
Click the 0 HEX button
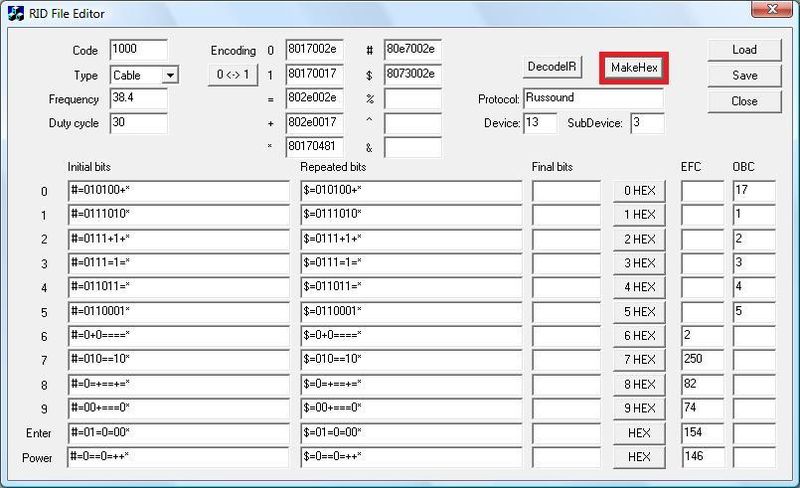[x=639, y=191]
